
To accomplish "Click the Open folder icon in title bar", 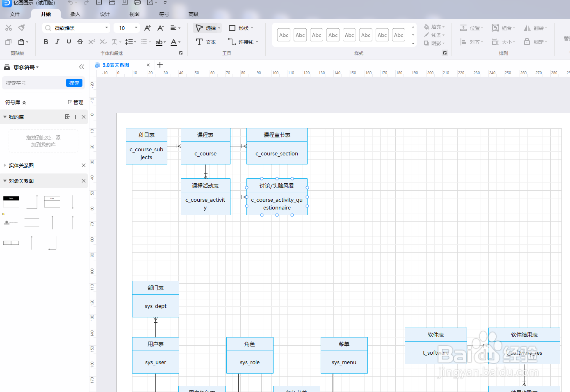I will tap(112, 2).
